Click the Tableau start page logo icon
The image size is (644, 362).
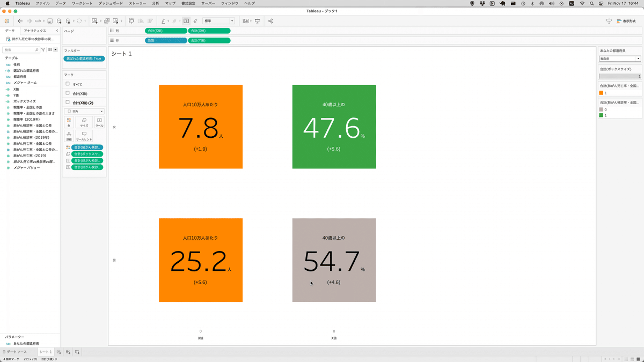click(7, 21)
